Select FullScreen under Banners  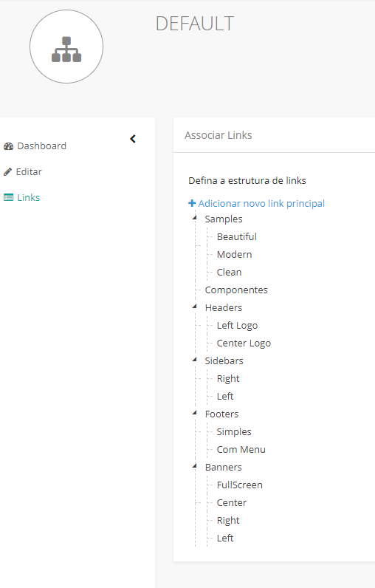point(239,485)
